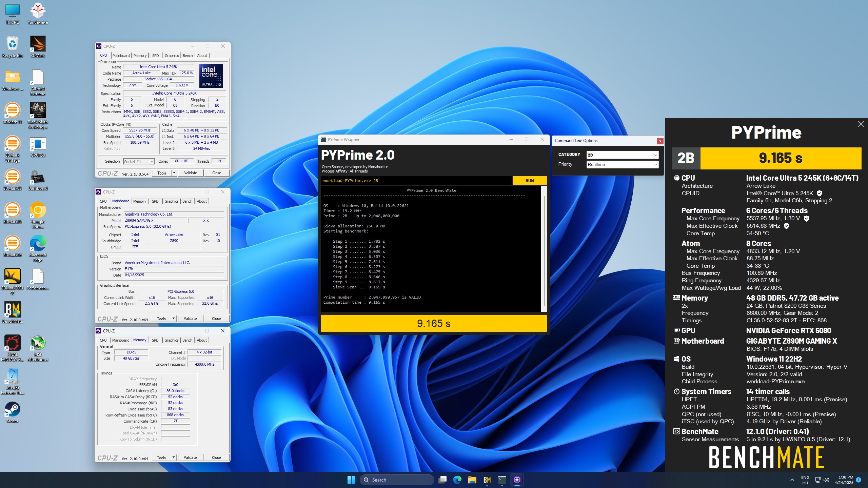Open SPD tab in top CPU-Z window
Image resolution: width=868 pixels, height=488 pixels.
[x=155, y=56]
